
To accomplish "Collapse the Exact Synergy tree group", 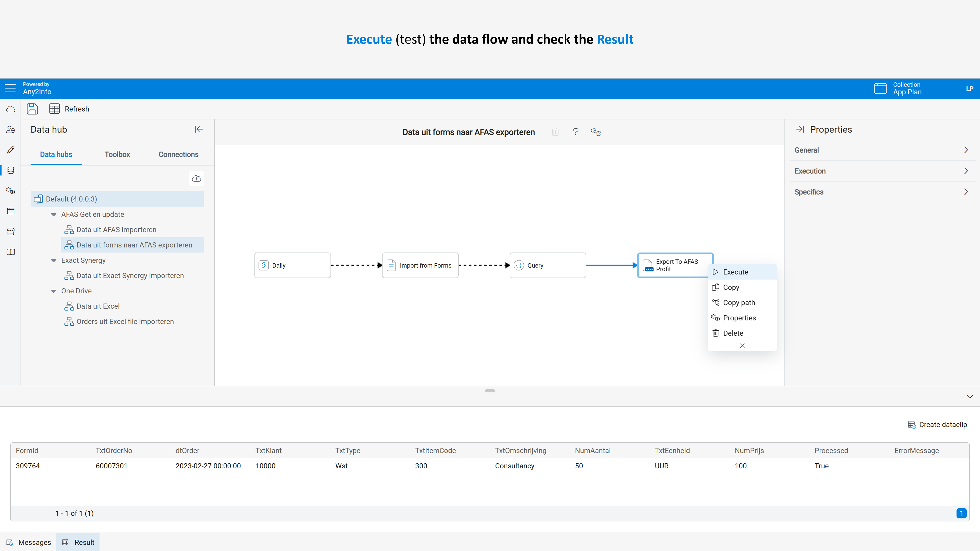I will click(54, 260).
